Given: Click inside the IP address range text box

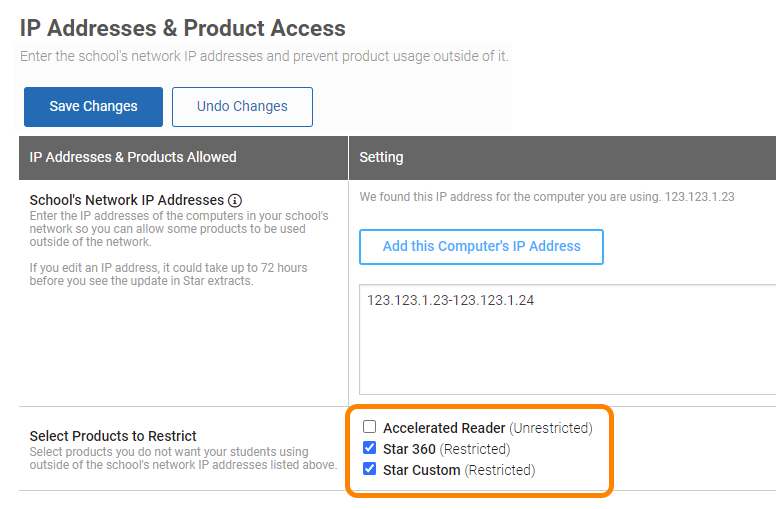Looking at the screenshot, I should 567,340.
